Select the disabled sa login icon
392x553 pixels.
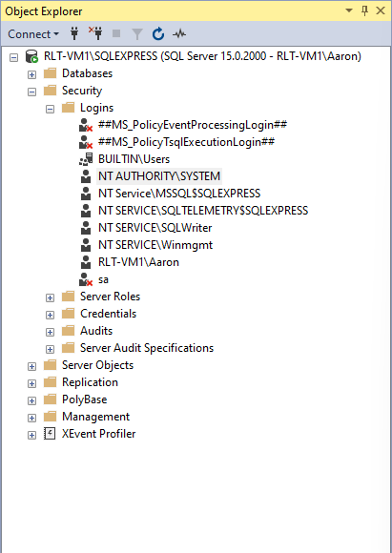86,279
